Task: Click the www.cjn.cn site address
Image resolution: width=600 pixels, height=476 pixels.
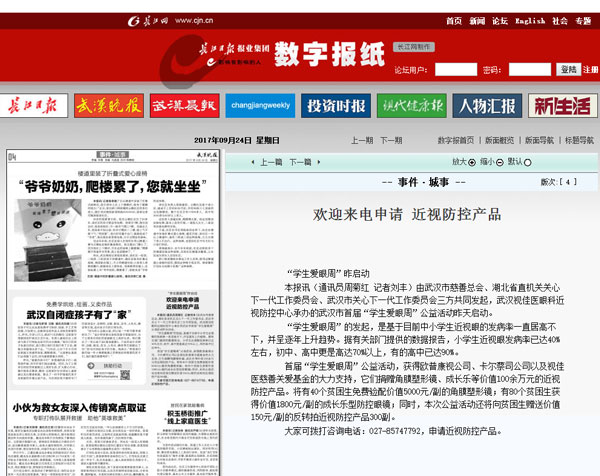Action: pyautogui.click(x=194, y=21)
